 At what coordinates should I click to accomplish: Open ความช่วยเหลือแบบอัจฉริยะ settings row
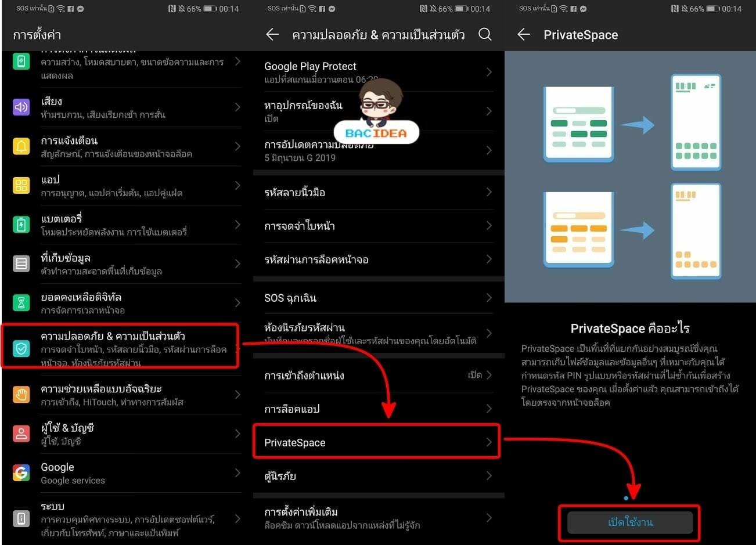coord(127,395)
